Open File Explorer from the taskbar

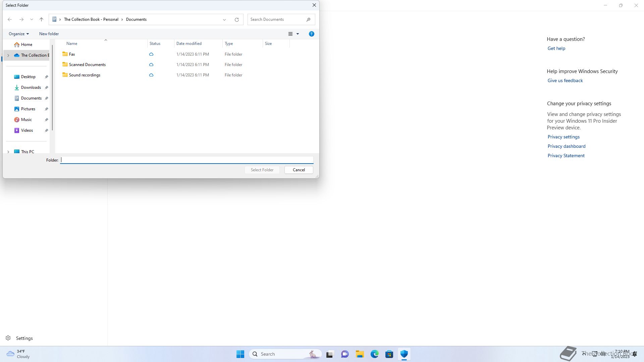(x=360, y=354)
